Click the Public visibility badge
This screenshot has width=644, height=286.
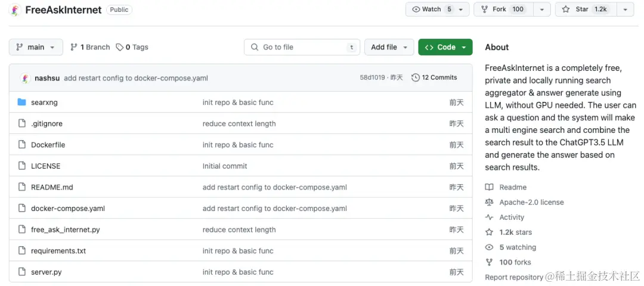(119, 10)
